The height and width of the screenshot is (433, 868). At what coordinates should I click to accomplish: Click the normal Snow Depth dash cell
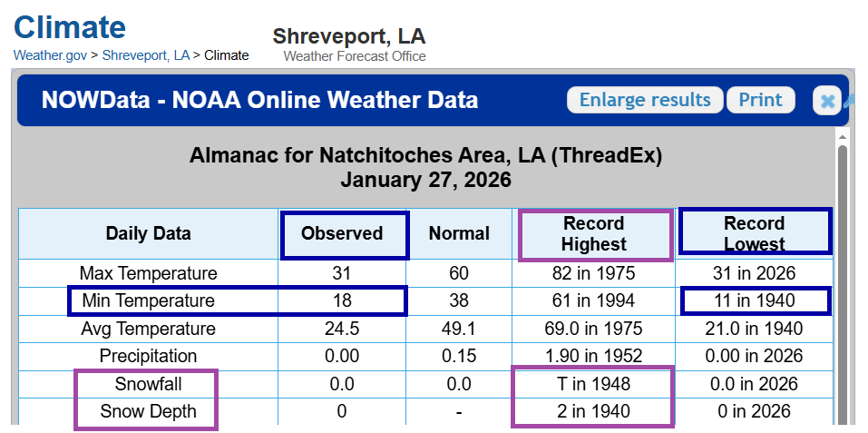[459, 411]
